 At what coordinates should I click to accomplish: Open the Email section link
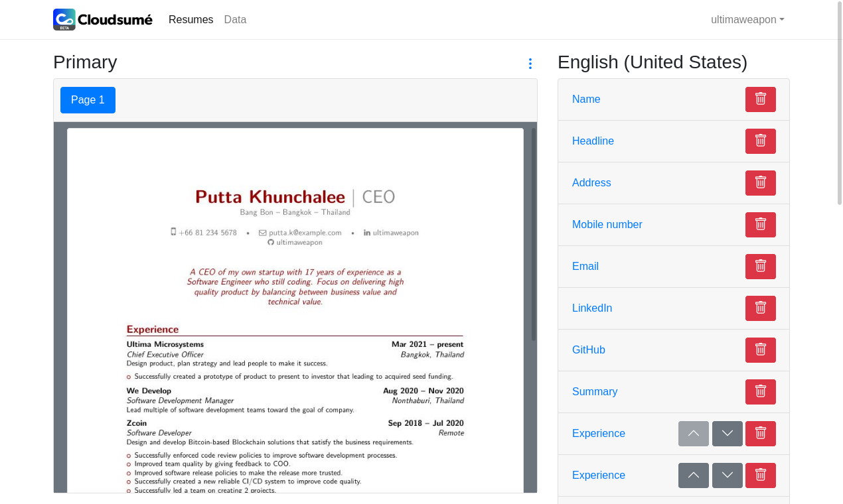(585, 267)
